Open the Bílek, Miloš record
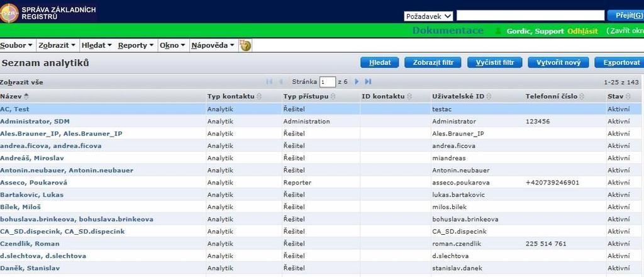Screen dimensions: 644x277 click(21, 207)
